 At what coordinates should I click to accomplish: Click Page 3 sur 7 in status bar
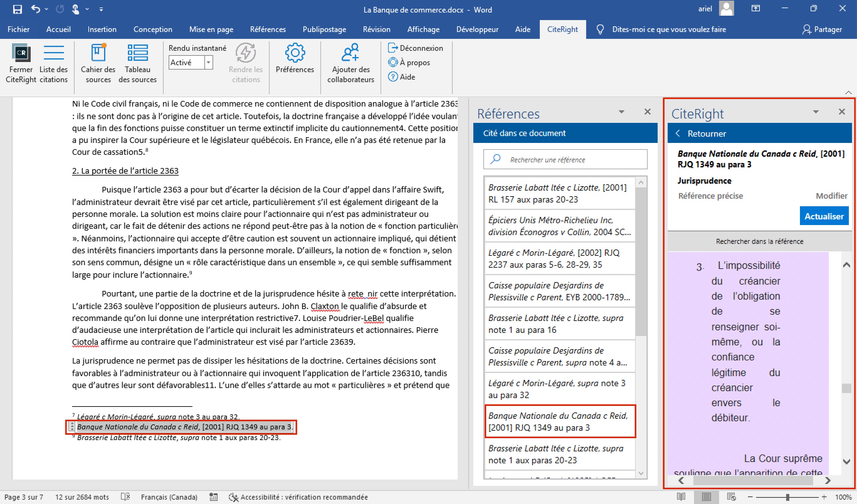24,497
